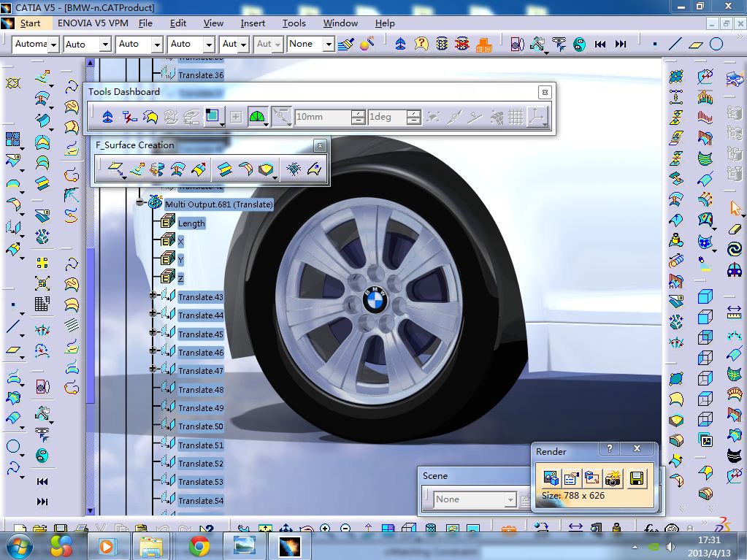Click the first Render icon, picture with blue cube
Viewport: 747px width, 560px height.
click(x=551, y=477)
